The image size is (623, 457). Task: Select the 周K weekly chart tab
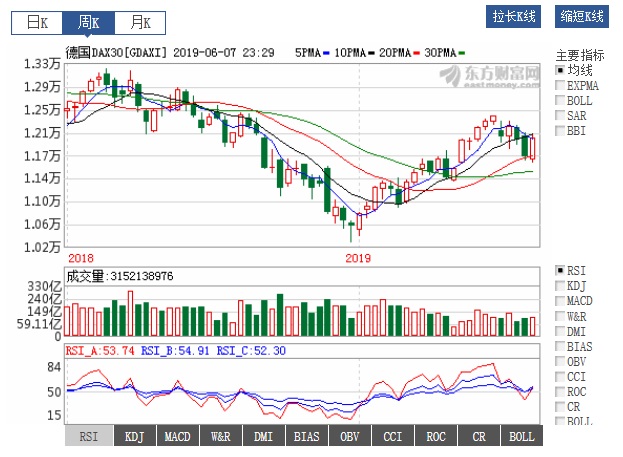point(87,21)
